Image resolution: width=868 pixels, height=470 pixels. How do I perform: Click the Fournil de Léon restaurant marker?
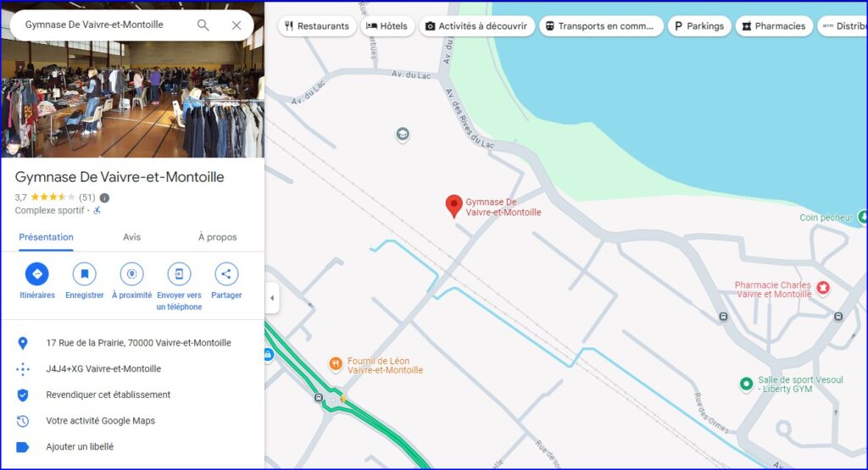click(336, 364)
